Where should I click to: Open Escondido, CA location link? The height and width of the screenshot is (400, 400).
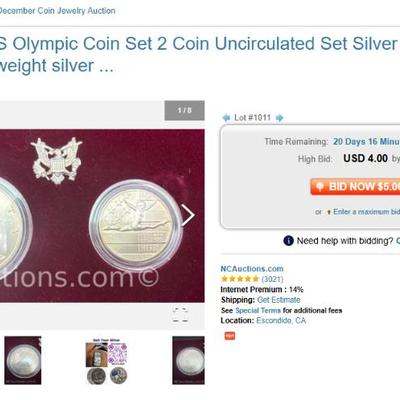coord(281,321)
